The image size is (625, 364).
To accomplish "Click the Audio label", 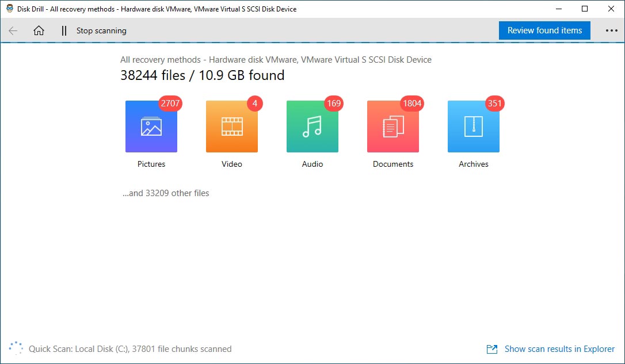I will point(312,164).
